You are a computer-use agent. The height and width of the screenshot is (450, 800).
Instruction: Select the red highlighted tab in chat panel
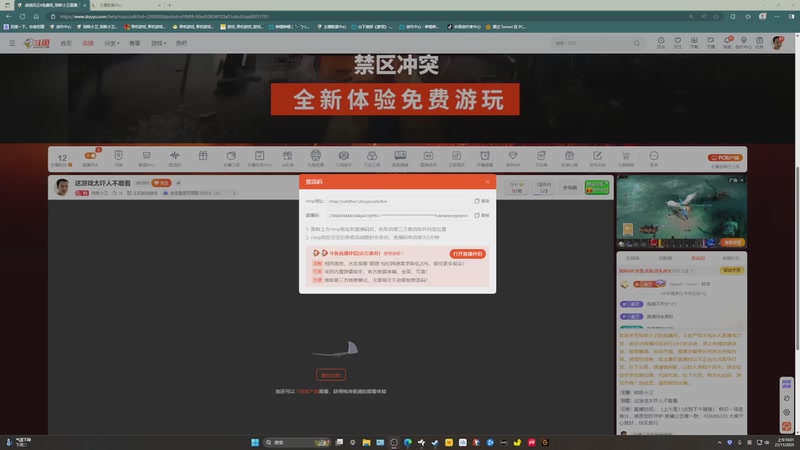click(698, 258)
